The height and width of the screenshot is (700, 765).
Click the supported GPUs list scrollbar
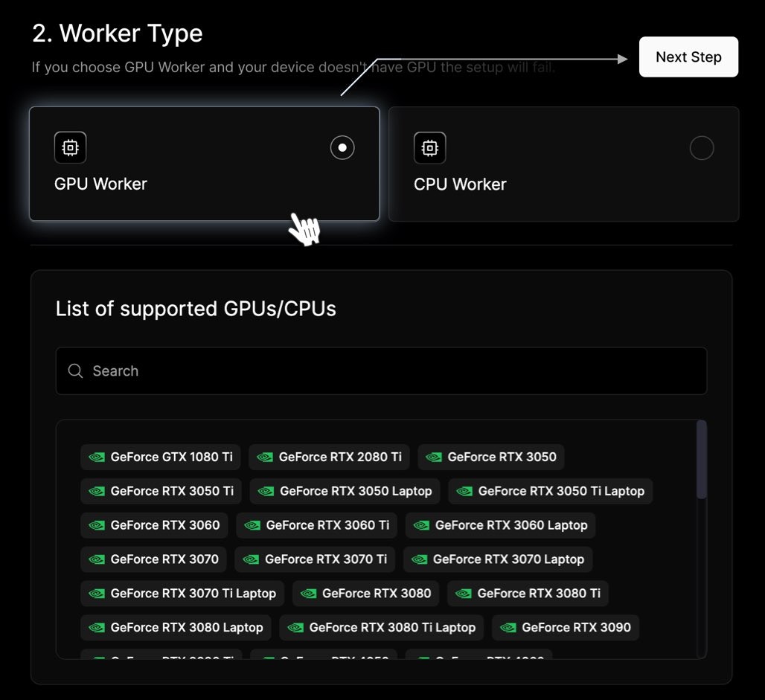pos(702,459)
